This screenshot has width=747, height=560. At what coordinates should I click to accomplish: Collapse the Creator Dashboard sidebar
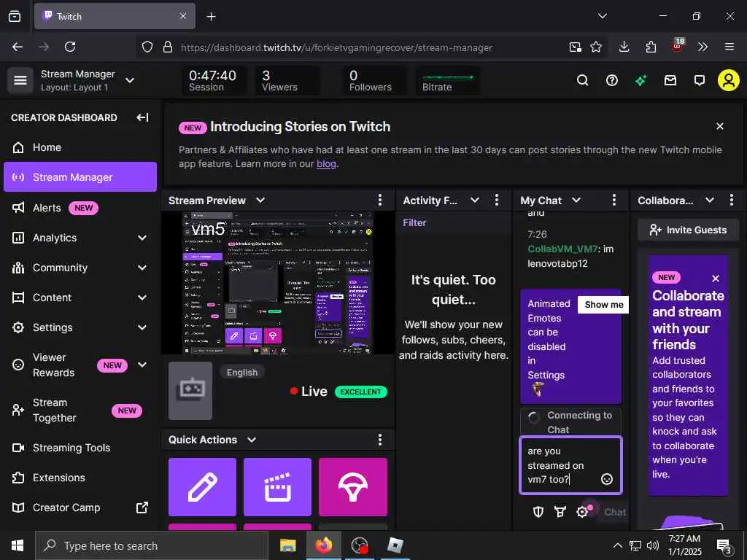click(x=142, y=117)
